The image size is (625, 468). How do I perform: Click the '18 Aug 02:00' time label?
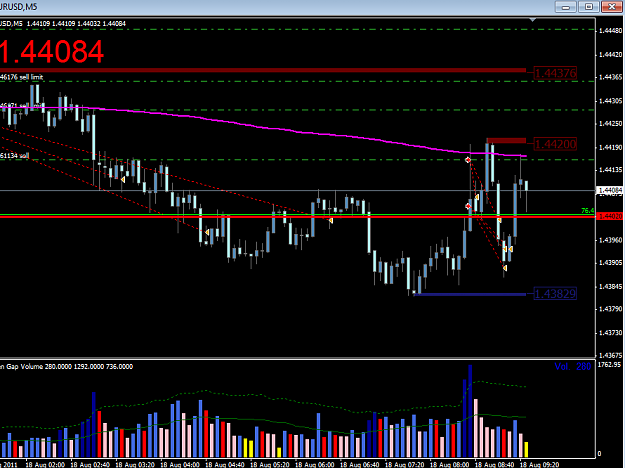click(45, 464)
